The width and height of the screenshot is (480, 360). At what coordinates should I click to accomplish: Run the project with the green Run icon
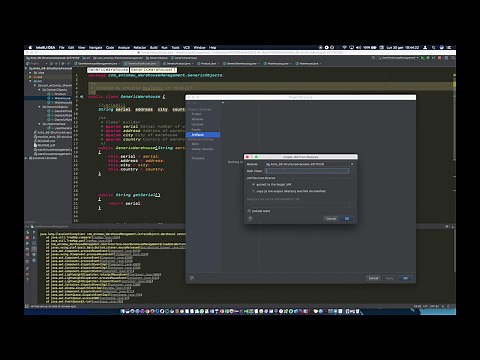tap(423, 58)
